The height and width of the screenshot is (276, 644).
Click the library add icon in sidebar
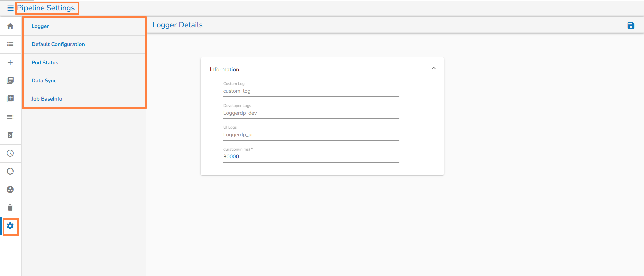point(10,99)
